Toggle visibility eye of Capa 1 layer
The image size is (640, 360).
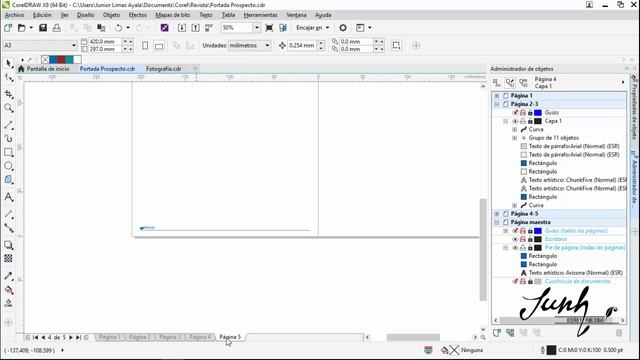(x=515, y=121)
